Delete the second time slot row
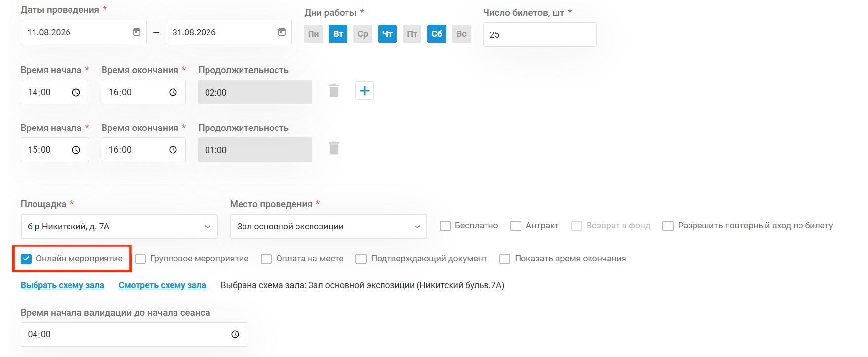 click(x=334, y=148)
